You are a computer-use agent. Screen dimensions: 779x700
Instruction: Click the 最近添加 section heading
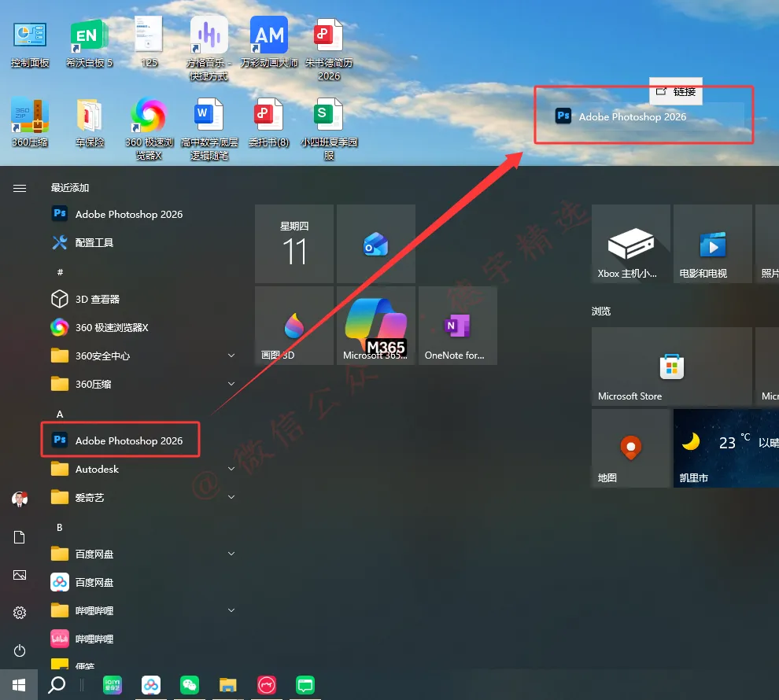pos(70,188)
